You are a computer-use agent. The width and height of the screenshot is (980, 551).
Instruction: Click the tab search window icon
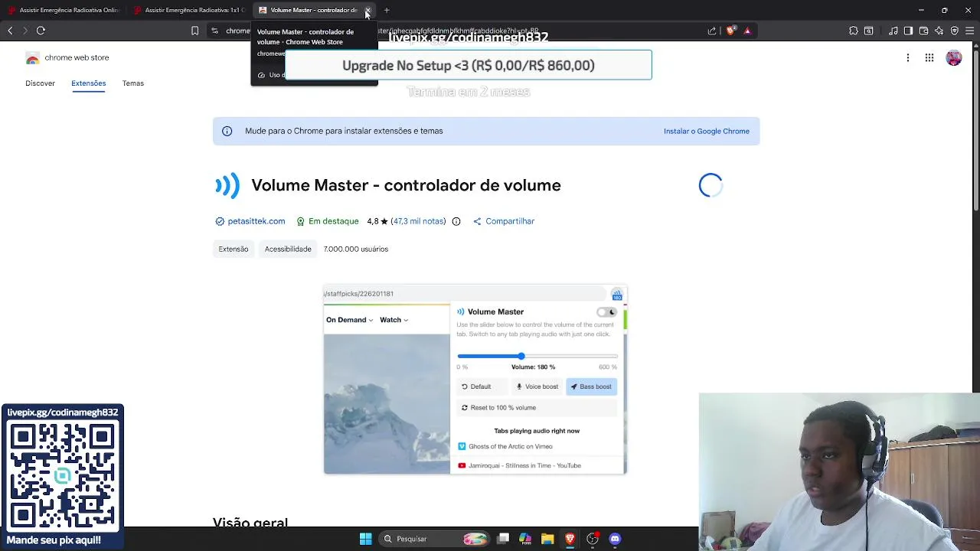coord(869,31)
